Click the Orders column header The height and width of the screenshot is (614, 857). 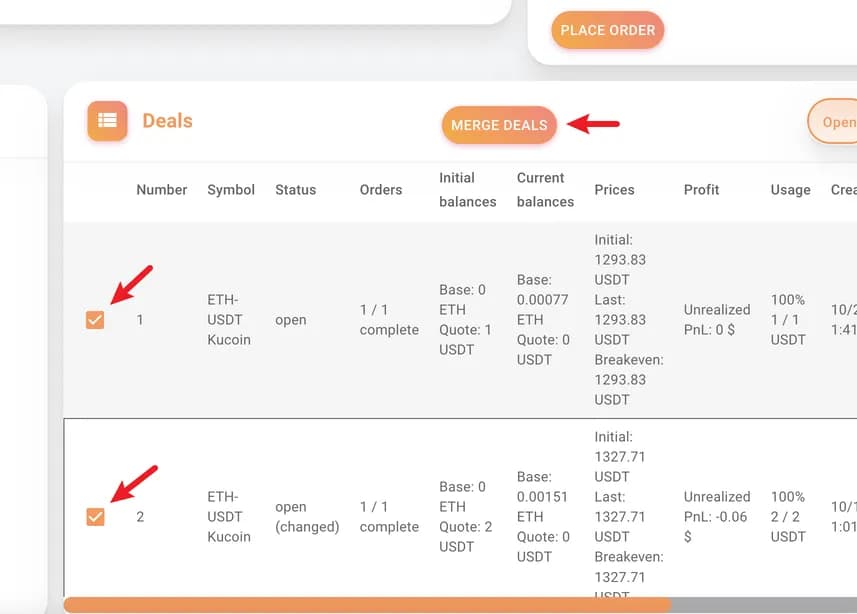381,190
